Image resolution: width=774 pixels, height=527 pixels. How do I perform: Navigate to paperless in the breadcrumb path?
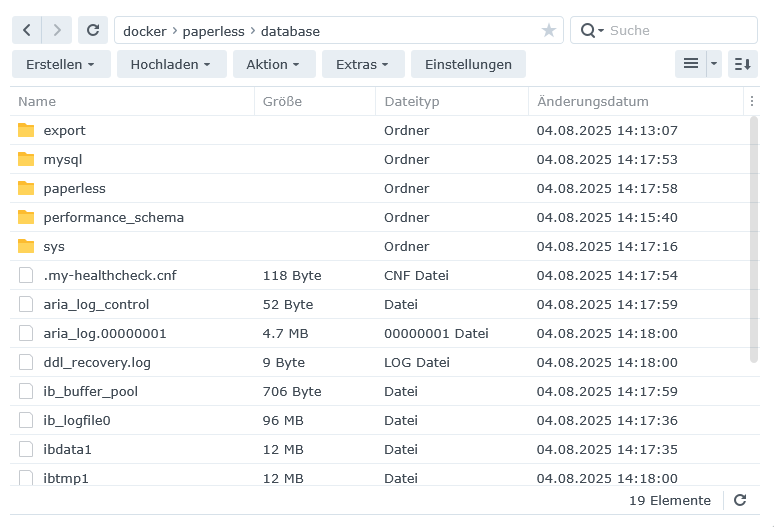[213, 31]
